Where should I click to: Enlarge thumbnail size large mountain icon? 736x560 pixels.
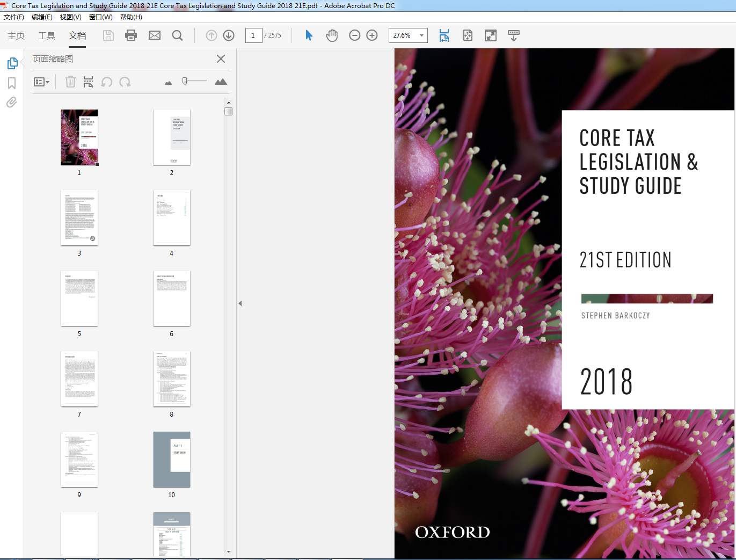tap(221, 82)
